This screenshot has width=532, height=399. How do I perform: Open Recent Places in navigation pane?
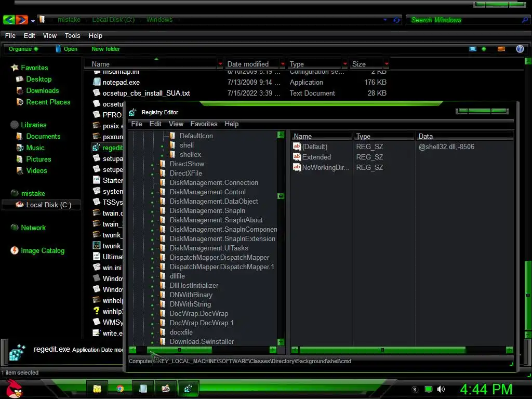[x=48, y=102]
